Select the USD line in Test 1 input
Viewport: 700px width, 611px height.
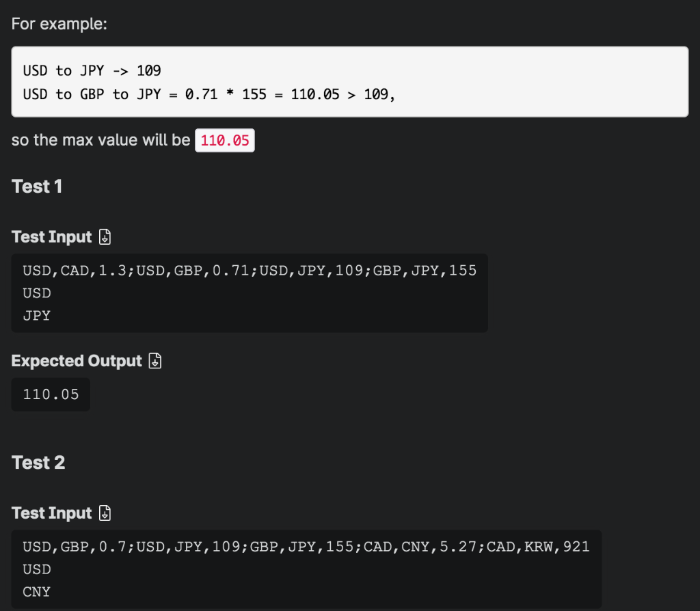(36, 293)
